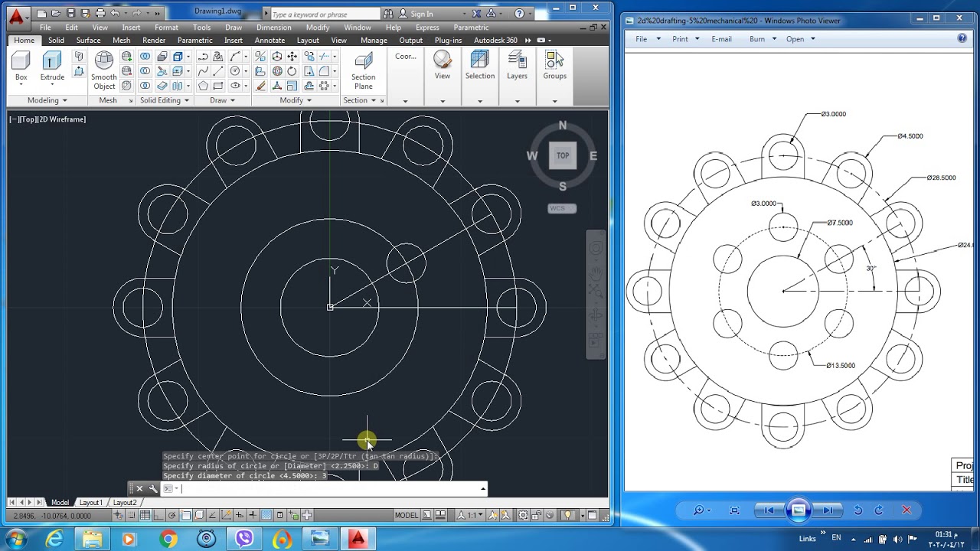
Task: Open command line customize wrench
Action: tap(152, 488)
